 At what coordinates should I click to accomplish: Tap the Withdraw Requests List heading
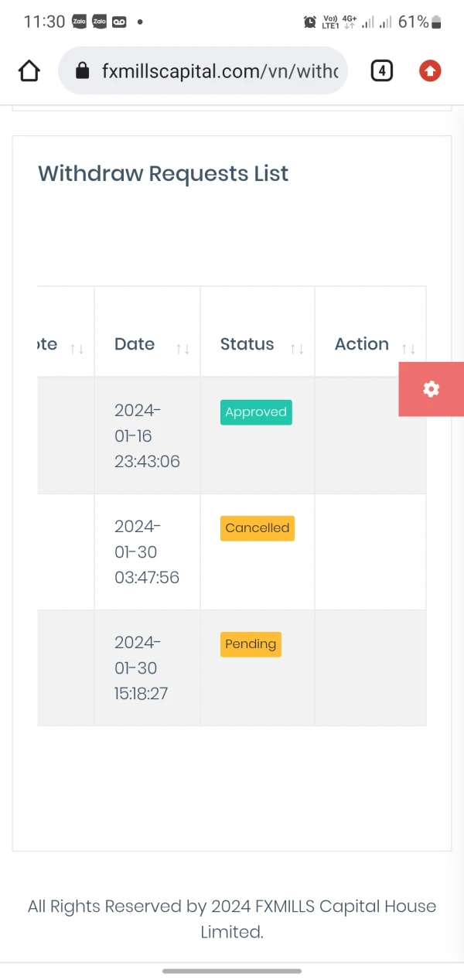163,173
